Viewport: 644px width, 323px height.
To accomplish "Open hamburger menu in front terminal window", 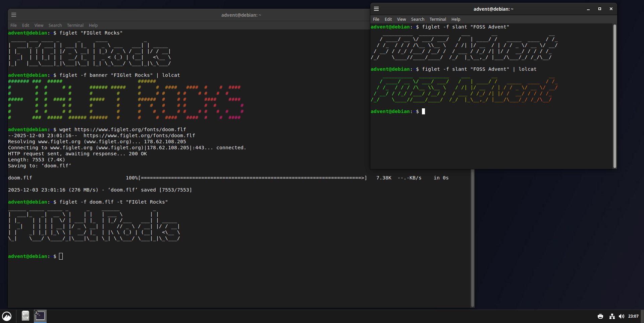I will click(x=376, y=9).
